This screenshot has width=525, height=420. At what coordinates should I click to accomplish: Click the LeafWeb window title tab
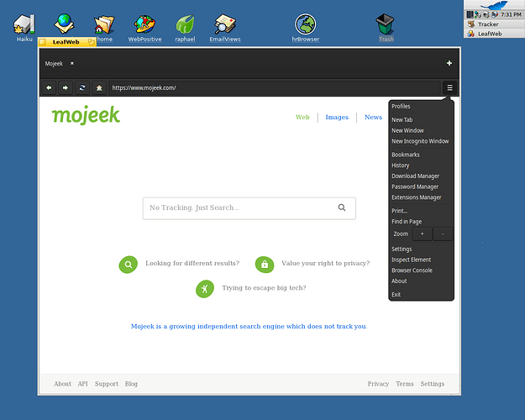pyautogui.click(x=66, y=42)
